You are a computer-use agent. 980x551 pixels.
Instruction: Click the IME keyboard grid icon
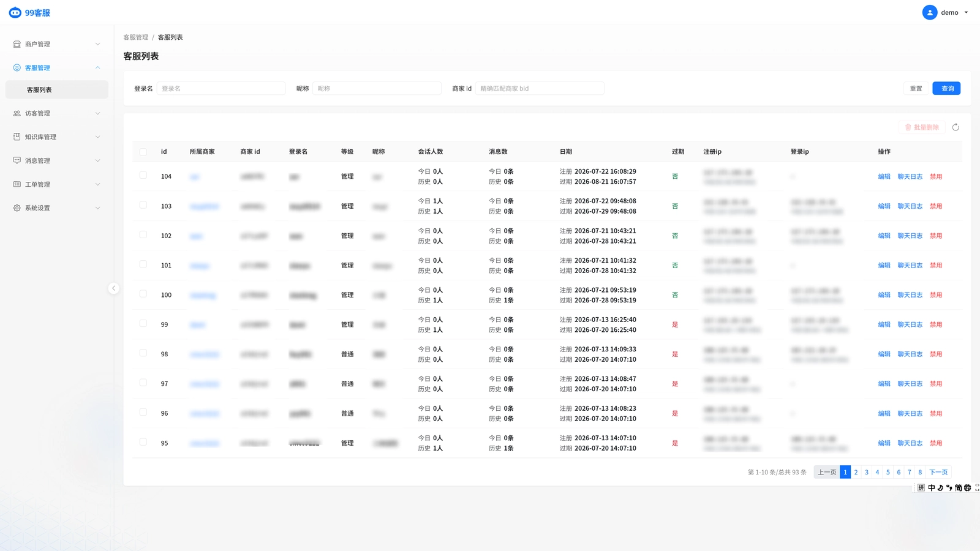coord(921,488)
